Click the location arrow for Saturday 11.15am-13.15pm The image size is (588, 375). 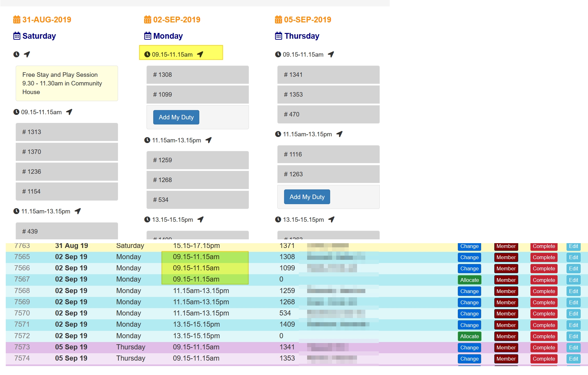pyautogui.click(x=78, y=211)
